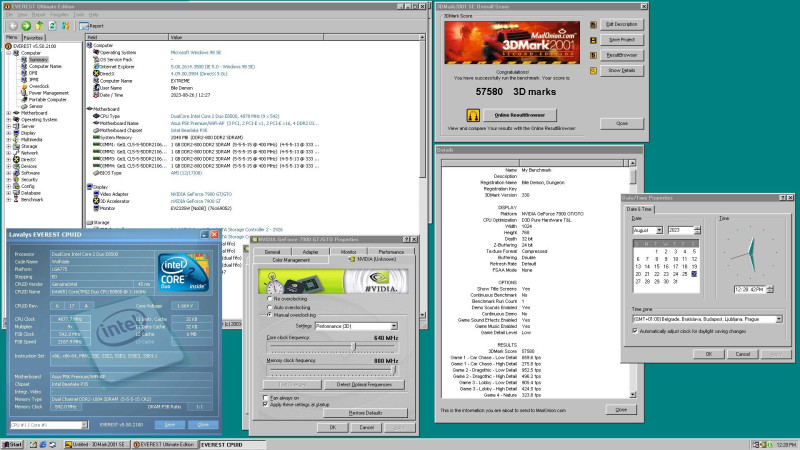Image resolution: width=800 pixels, height=450 pixels.
Task: Click Show Details button in 3DMark window
Action: pyautogui.click(x=621, y=70)
